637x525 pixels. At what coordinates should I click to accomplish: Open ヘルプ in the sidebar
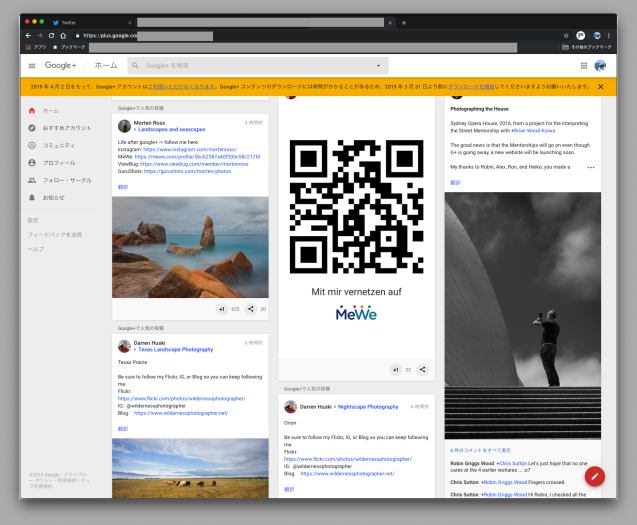click(36, 249)
